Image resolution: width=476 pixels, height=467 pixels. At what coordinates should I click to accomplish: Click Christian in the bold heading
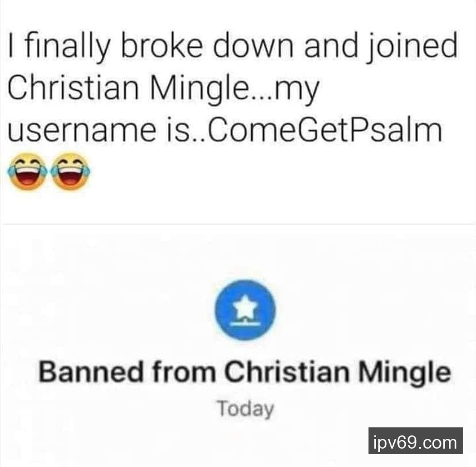pyautogui.click(x=287, y=372)
